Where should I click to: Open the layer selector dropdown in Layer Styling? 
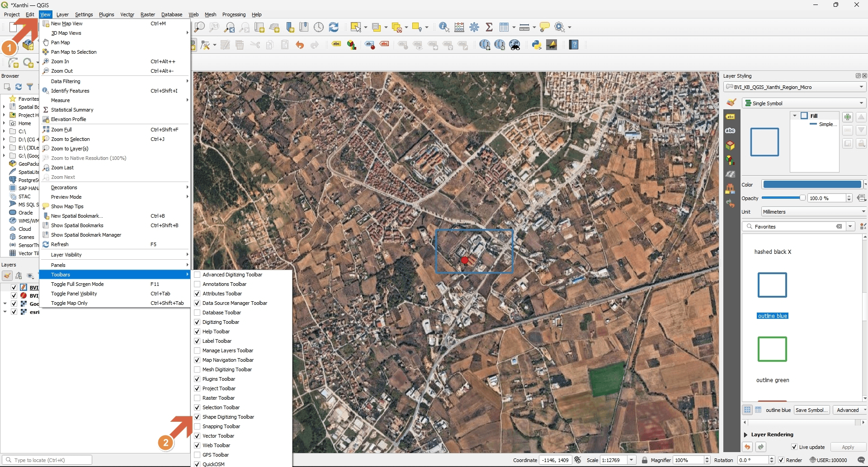pyautogui.click(x=795, y=87)
